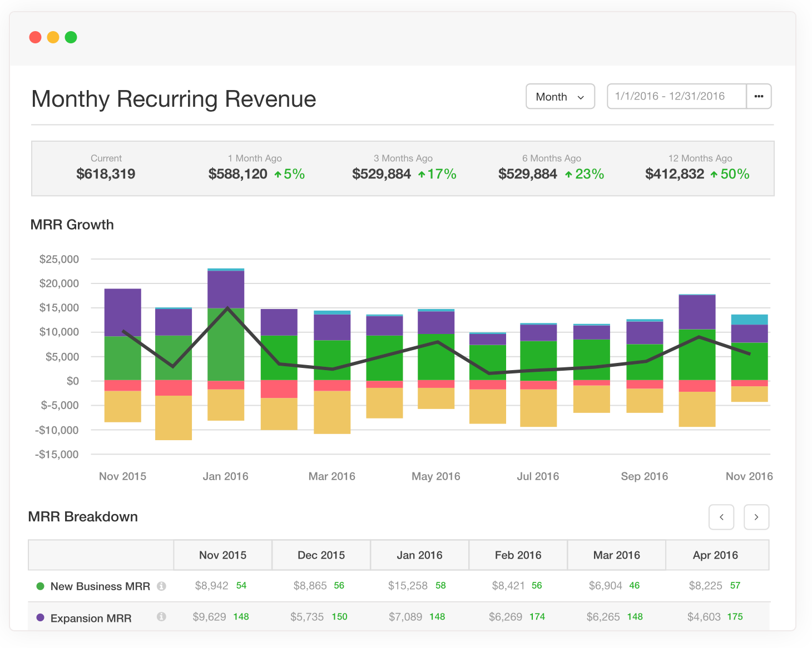Show info for New Business MRR
Screen dimensions: 812x648
pos(161,586)
